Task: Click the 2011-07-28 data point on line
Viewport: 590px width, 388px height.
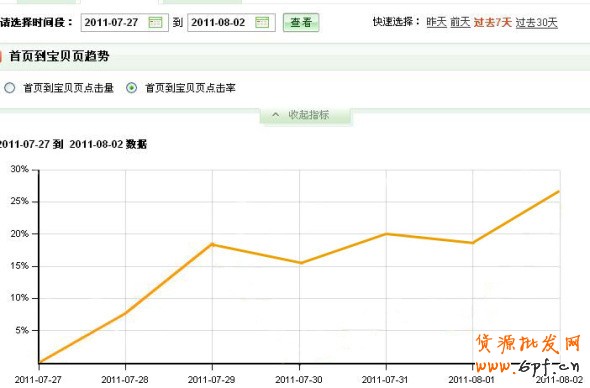Action: (125, 312)
